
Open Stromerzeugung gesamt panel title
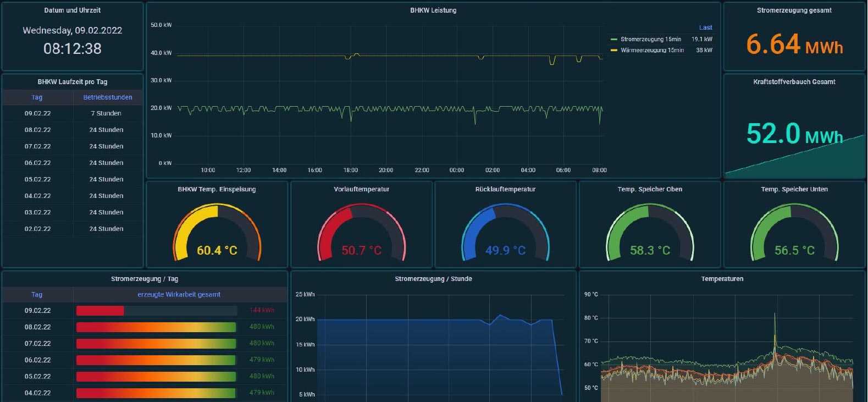[794, 10]
